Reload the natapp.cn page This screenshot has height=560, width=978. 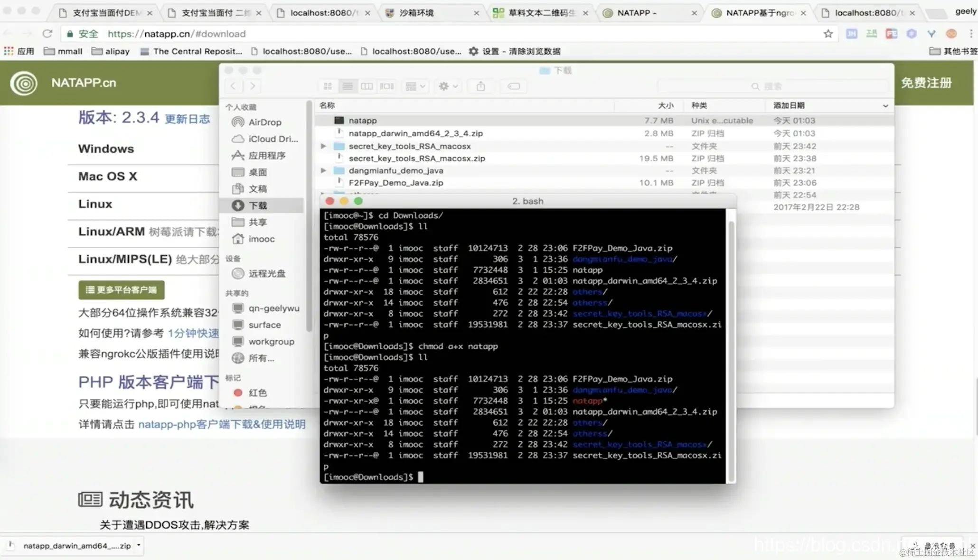point(47,34)
